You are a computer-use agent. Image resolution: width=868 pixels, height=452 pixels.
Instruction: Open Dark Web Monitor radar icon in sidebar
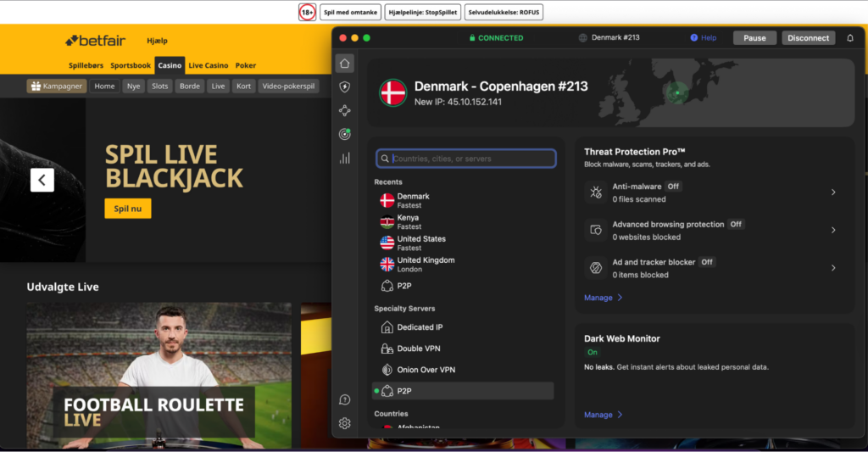tap(344, 134)
